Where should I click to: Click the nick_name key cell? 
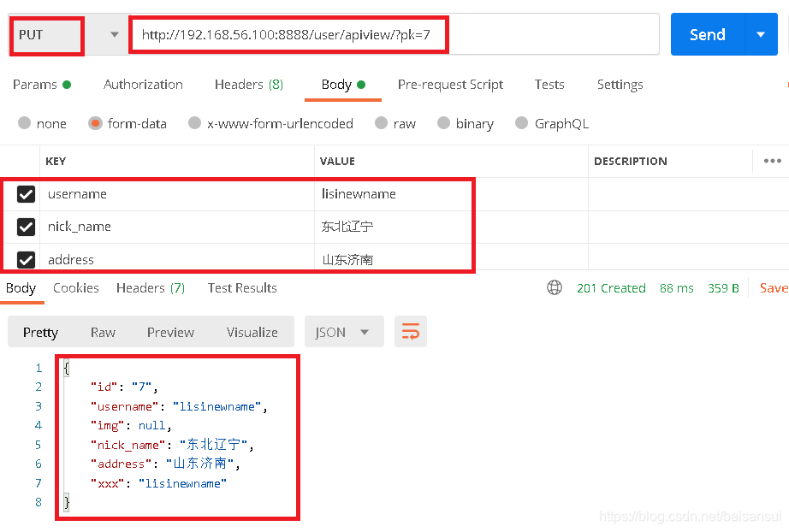[x=177, y=227]
